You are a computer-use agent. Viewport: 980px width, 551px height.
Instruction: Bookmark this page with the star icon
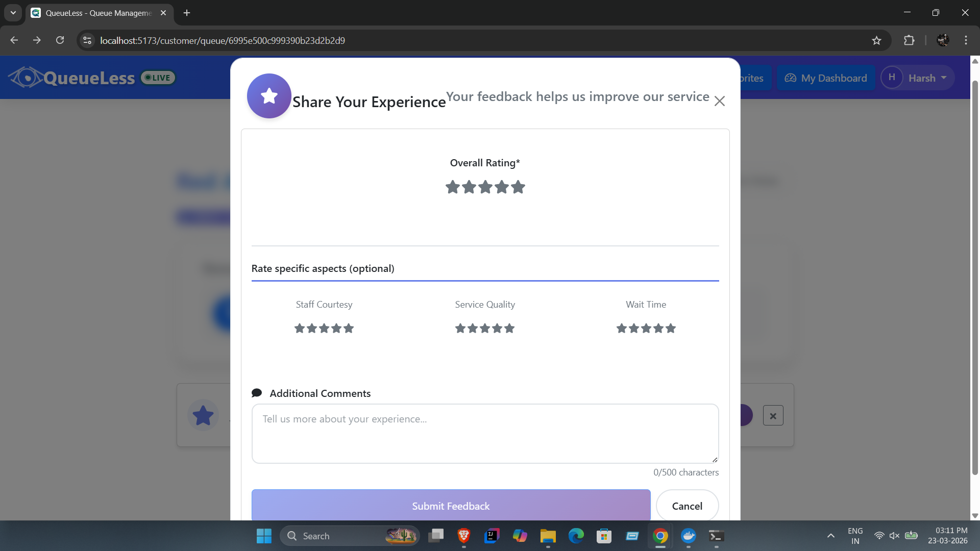[x=876, y=40]
